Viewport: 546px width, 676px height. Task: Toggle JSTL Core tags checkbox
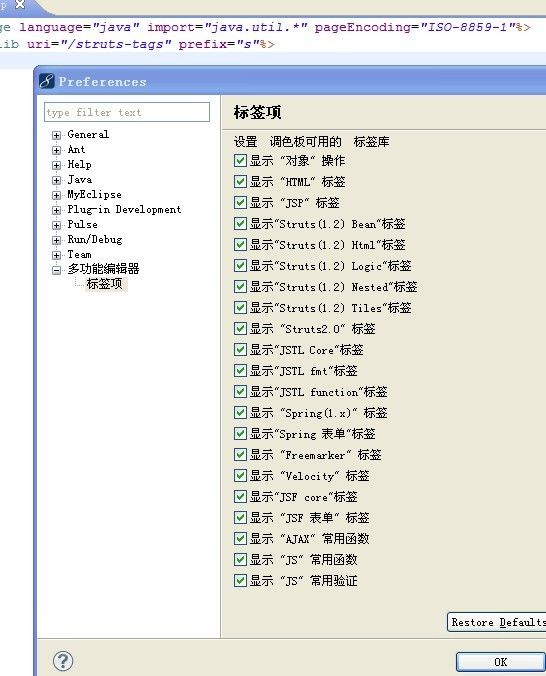pyautogui.click(x=240, y=350)
